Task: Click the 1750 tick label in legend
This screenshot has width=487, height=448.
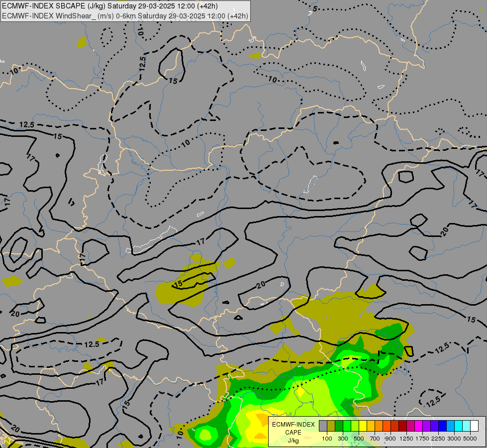Action: [x=422, y=439]
